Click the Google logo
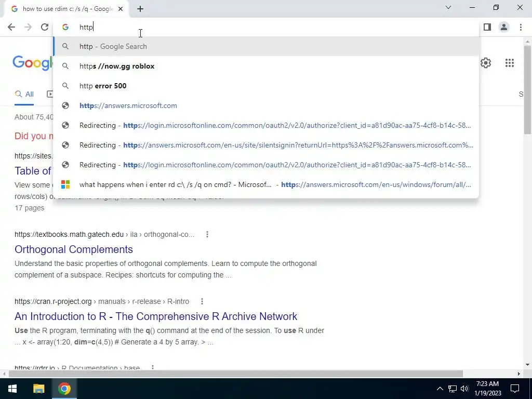Image resolution: width=532 pixels, height=399 pixels. [x=33, y=63]
